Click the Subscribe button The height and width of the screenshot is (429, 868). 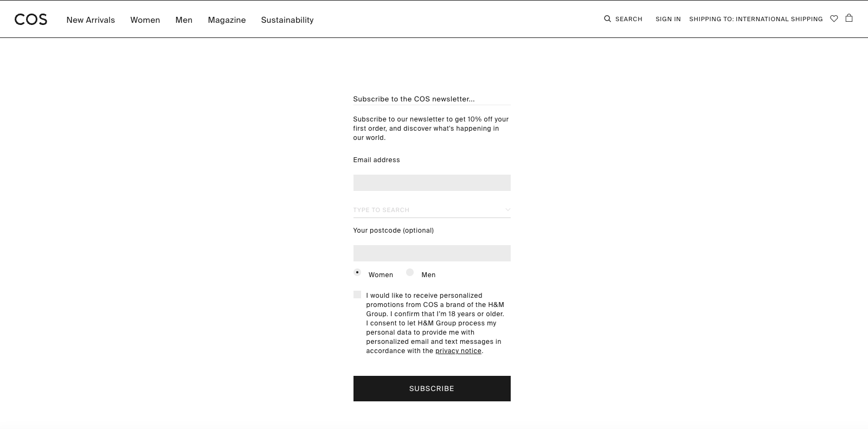point(432,388)
